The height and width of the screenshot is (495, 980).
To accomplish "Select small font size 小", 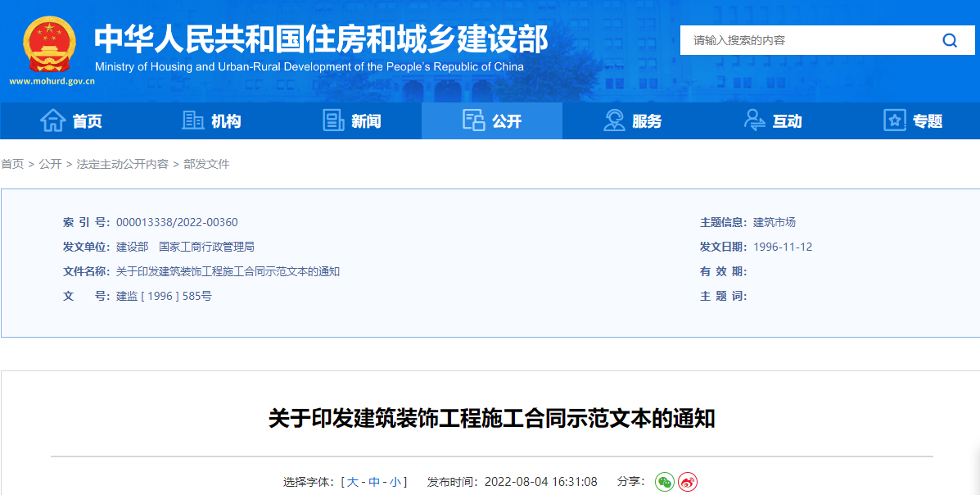I will point(395,482).
